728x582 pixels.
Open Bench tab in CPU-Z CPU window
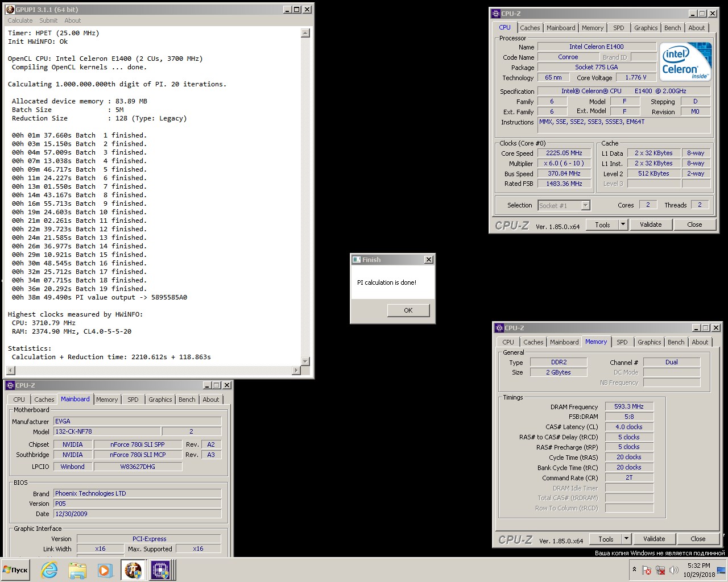pos(673,28)
